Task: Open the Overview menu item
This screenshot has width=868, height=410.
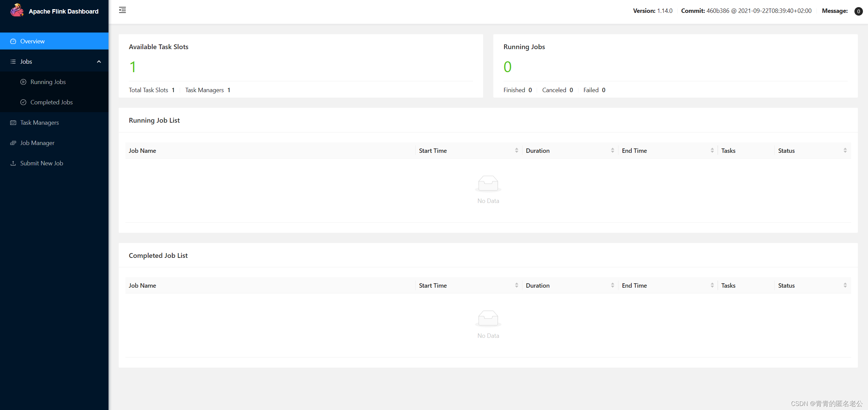Action: pyautogui.click(x=33, y=41)
